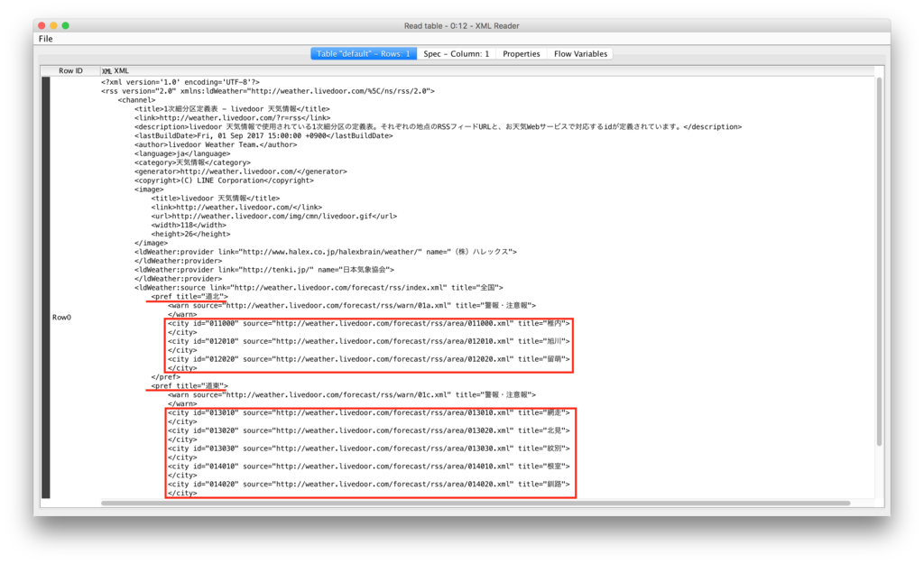
Task: Click the <language>ja</language> line
Action: tap(182, 153)
